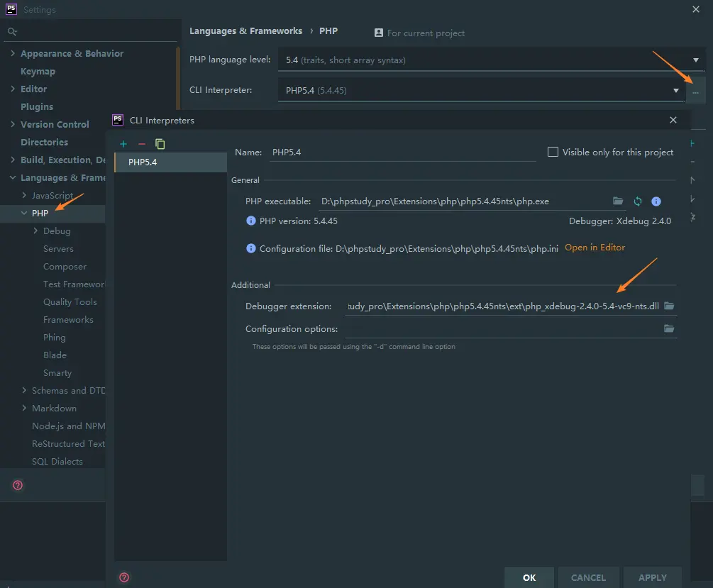Select Directories in settings tree
This screenshot has height=588, width=713.
(44, 142)
